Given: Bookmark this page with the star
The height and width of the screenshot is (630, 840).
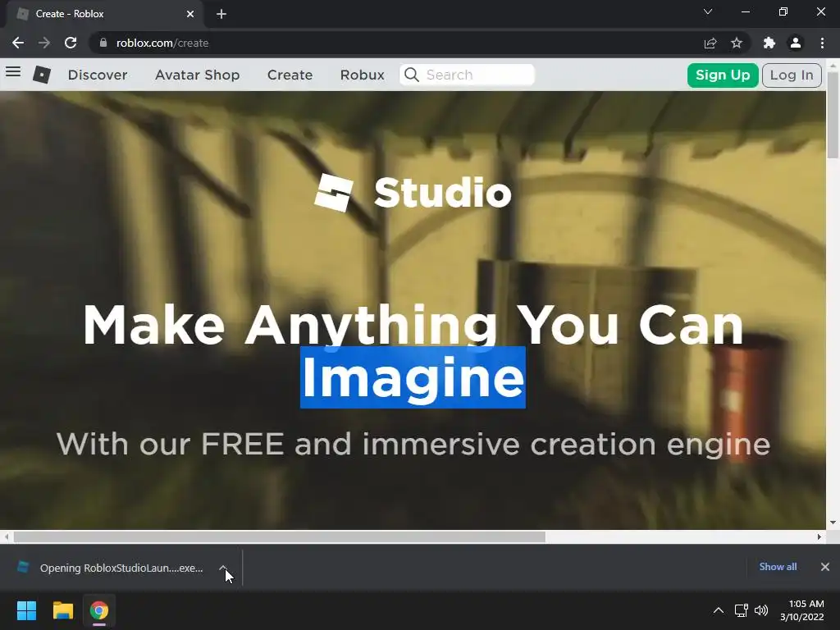Looking at the screenshot, I should (x=737, y=43).
